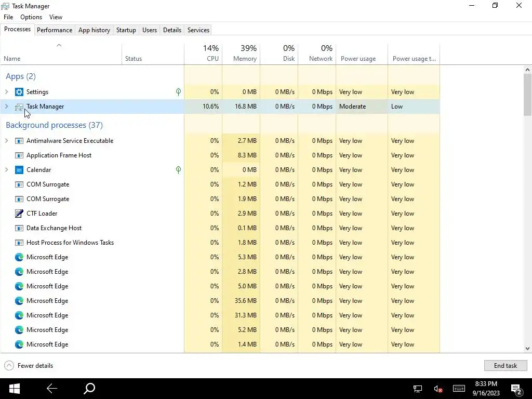Image resolution: width=532 pixels, height=399 pixels.
Task: Sort by the Status column header
Action: pos(153,54)
